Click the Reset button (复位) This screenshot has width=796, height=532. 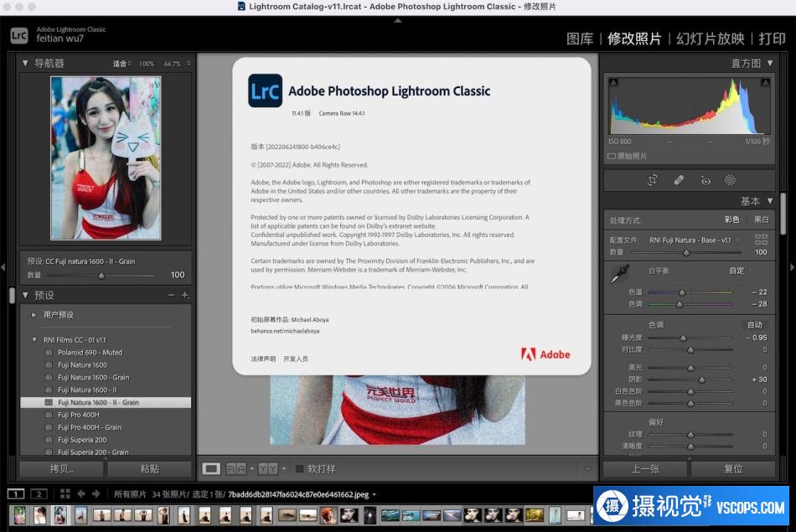pyautogui.click(x=733, y=468)
